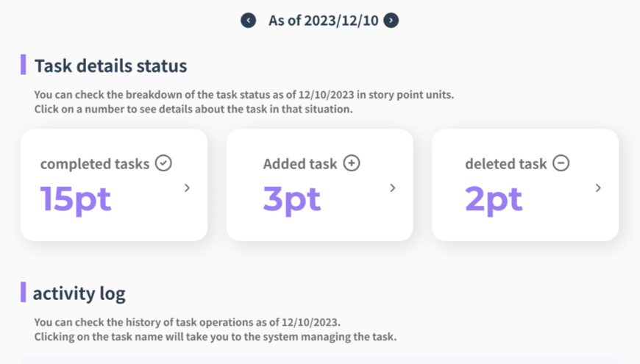Click the "Task details status" heading
Screen dimensions: 640x364
(x=110, y=65)
